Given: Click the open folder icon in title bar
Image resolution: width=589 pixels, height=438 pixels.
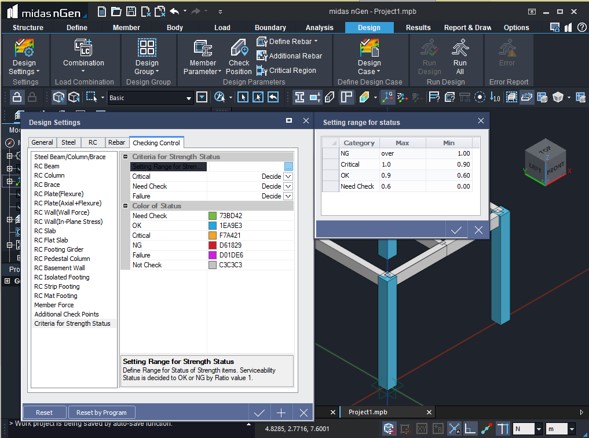Looking at the screenshot, I should [x=116, y=12].
